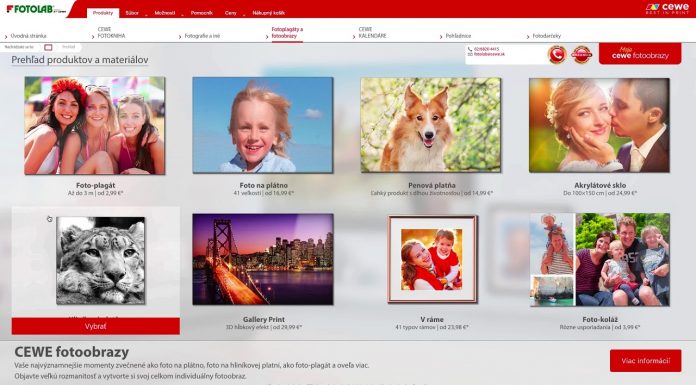Open the Nákupný košík menu
Viewport: 696px width, 385px height.
pyautogui.click(x=269, y=13)
